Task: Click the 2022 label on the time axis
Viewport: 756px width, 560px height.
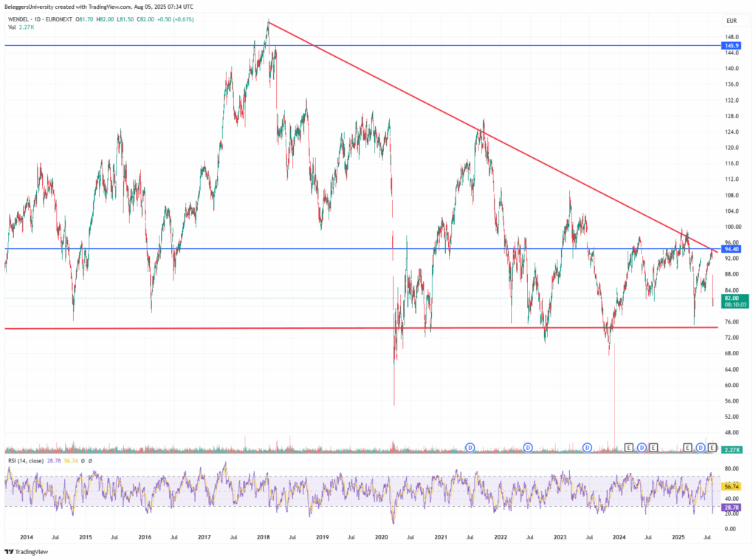Action: click(501, 537)
